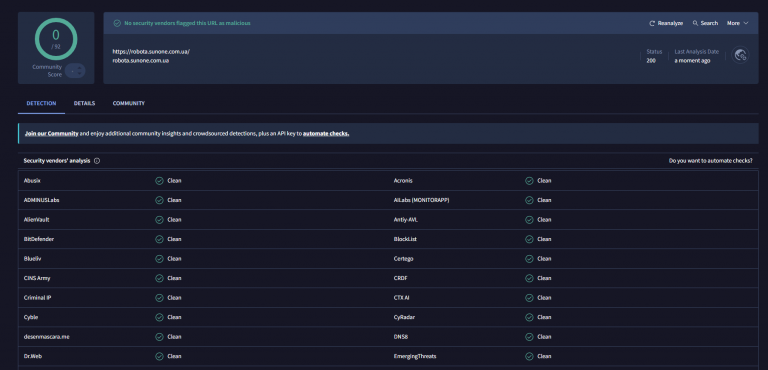
Task: Click the Clean check icon in AlienVault row
Action: pyautogui.click(x=159, y=220)
